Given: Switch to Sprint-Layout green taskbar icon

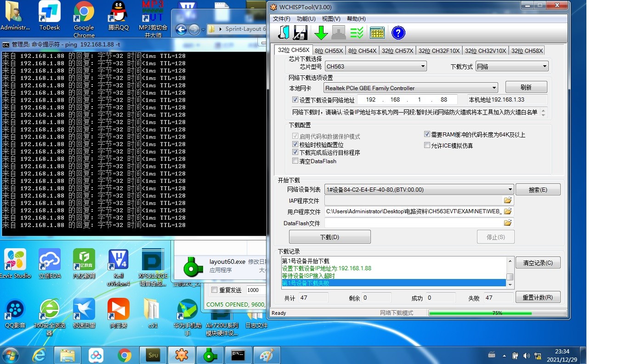Looking at the screenshot, I should 210,355.
